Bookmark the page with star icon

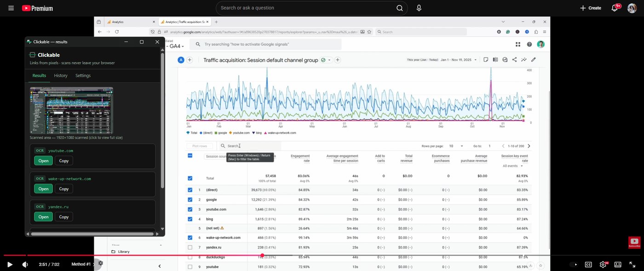click(x=369, y=32)
